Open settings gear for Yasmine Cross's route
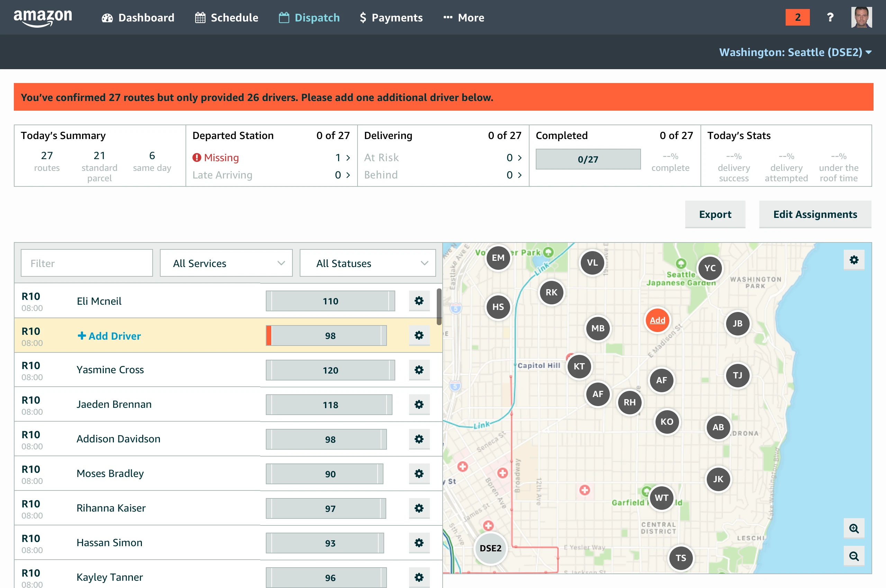 [x=419, y=370]
